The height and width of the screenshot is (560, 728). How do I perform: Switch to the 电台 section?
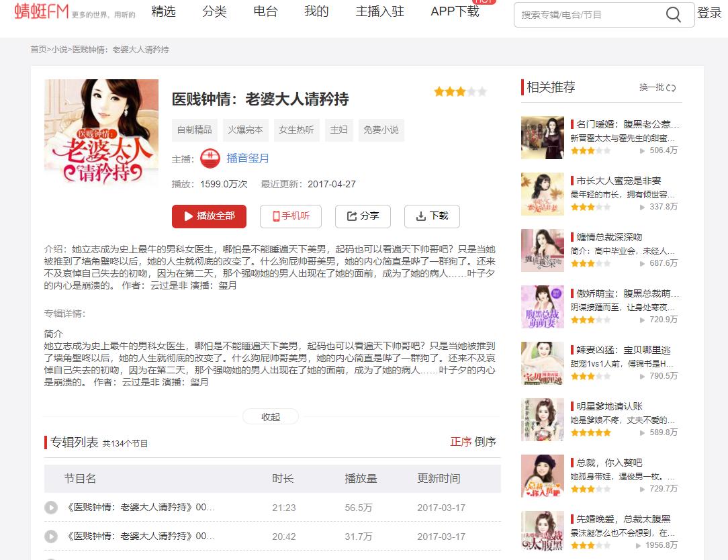(x=264, y=11)
